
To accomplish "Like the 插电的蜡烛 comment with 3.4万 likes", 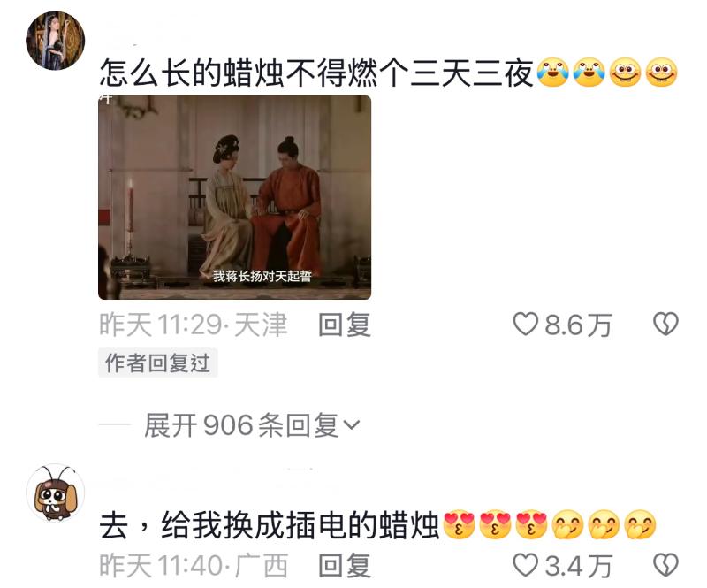I will click(x=525, y=565).
